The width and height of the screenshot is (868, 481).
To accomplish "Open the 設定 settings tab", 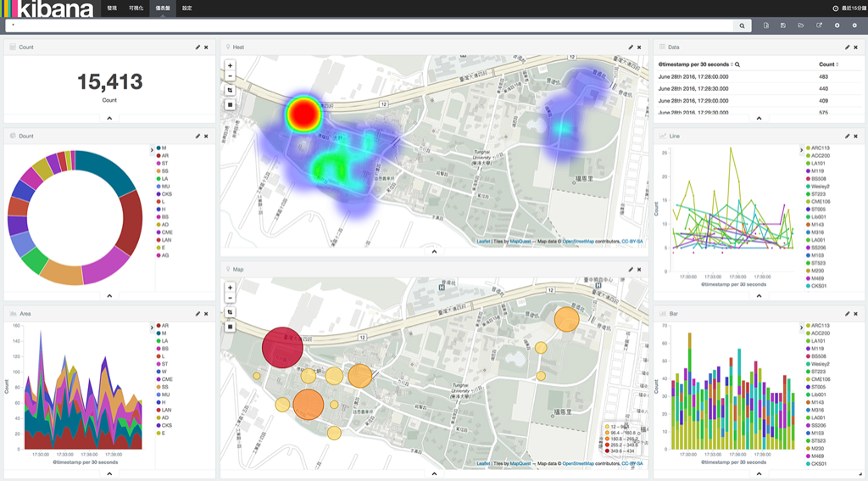I will [x=186, y=8].
